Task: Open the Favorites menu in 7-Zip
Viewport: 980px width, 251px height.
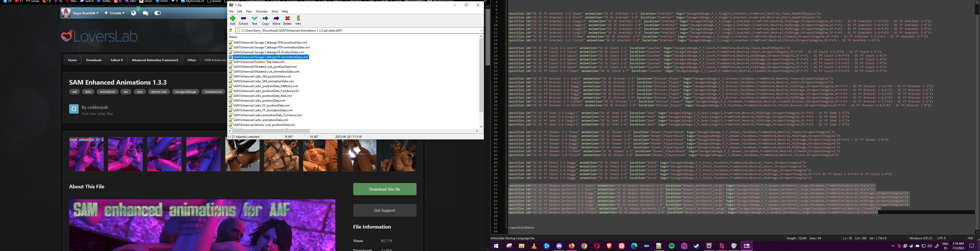Action: tap(261, 11)
